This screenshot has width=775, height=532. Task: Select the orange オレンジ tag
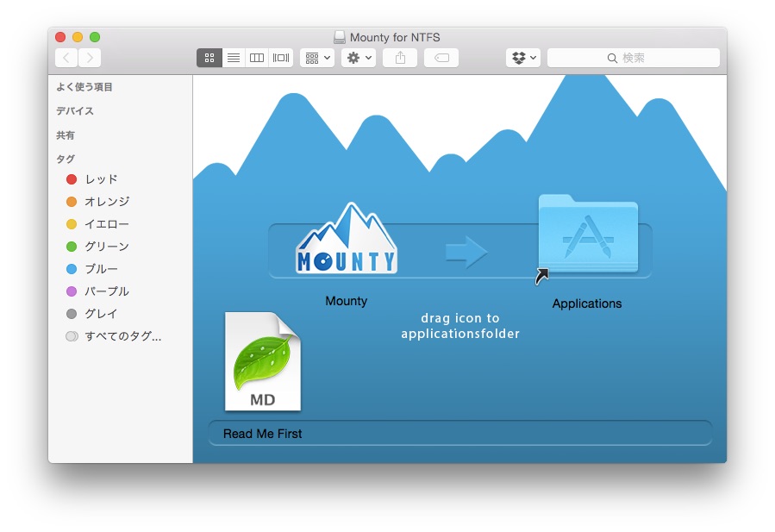[98, 202]
